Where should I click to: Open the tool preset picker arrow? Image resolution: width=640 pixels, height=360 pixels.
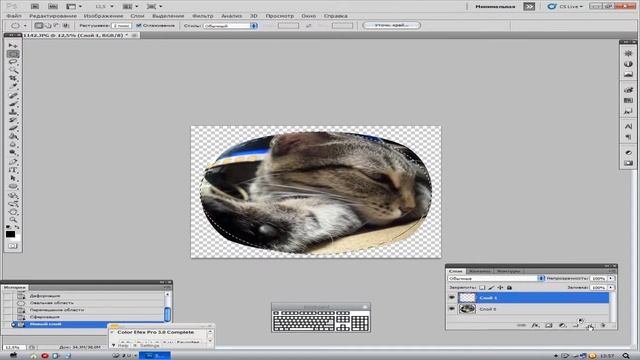coord(25,26)
